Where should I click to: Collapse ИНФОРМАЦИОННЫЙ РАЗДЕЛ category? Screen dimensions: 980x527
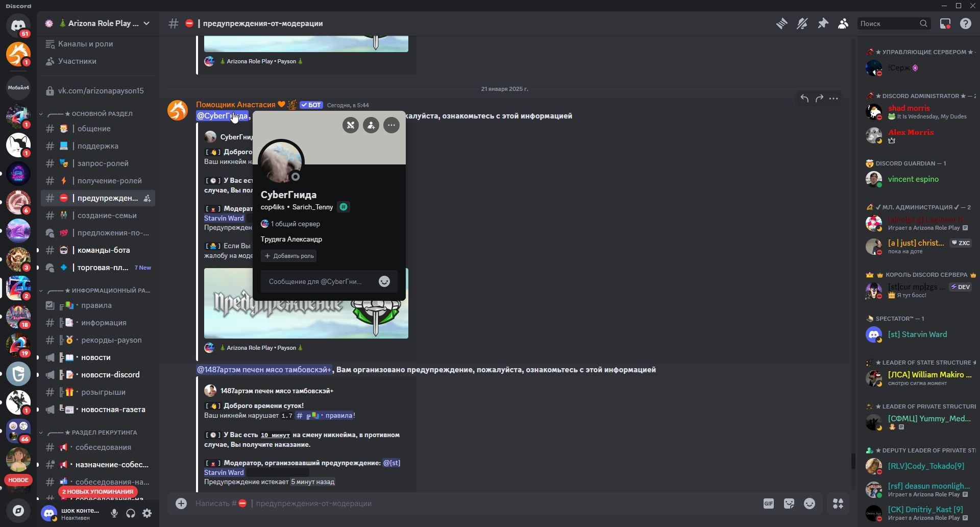(x=94, y=291)
